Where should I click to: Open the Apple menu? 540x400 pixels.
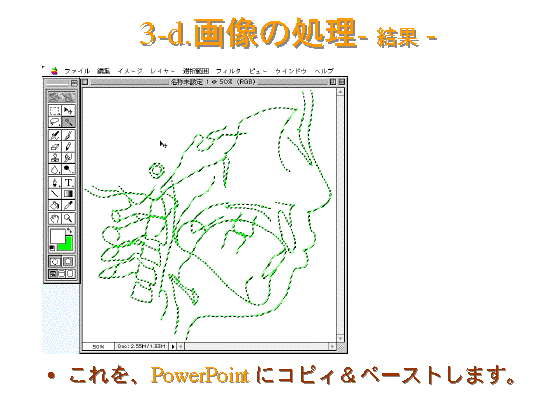[x=54, y=71]
